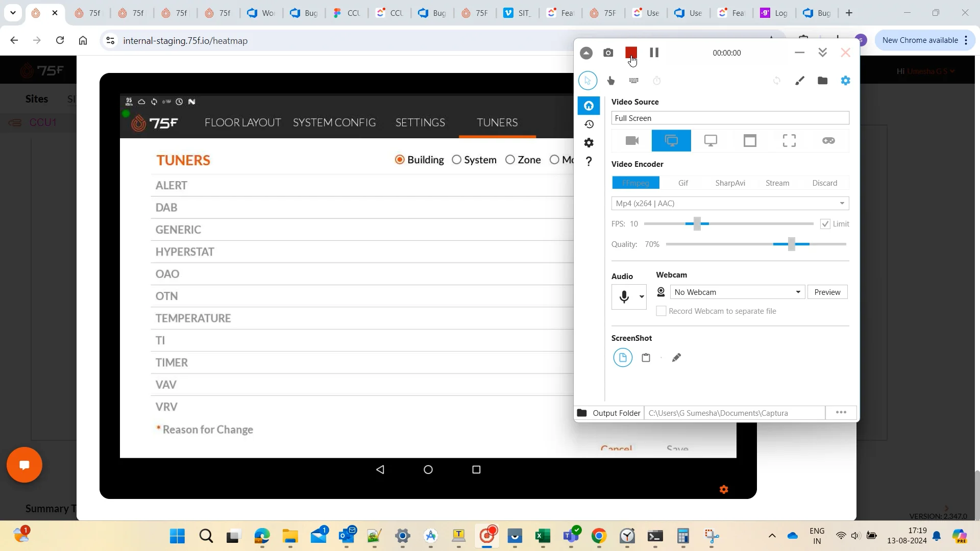Open the Mp4 (x264 | AAC) codec dropdown
The width and height of the screenshot is (980, 551).
(x=730, y=204)
